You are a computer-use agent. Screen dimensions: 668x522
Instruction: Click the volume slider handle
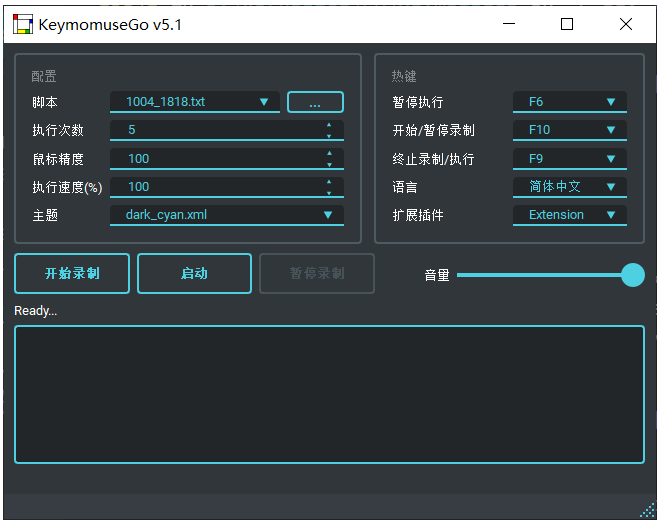pyautogui.click(x=633, y=275)
